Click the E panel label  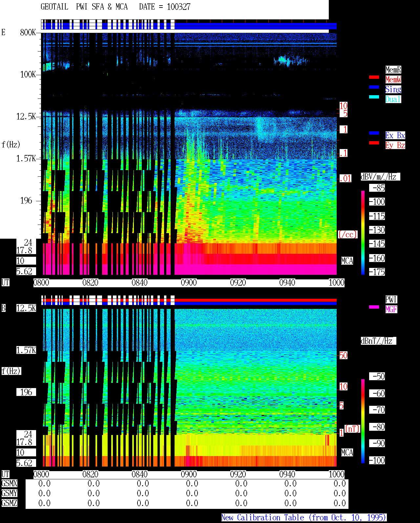click(x=4, y=32)
